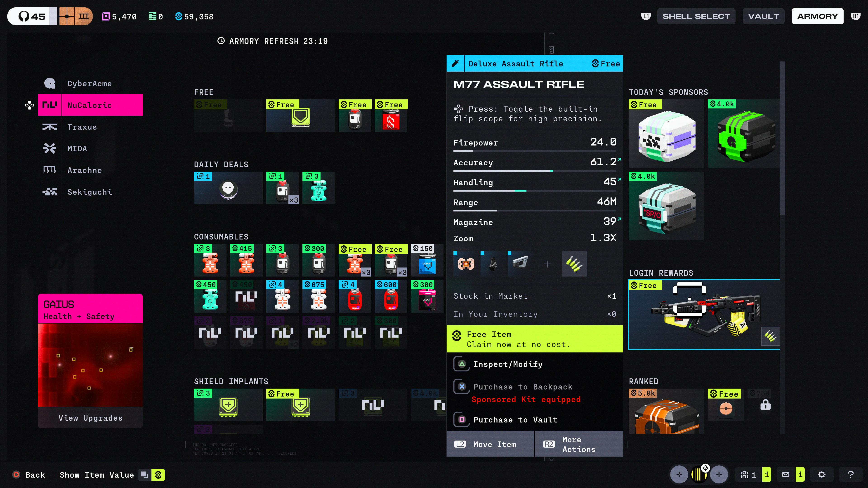Open the mail inbox icon
The image size is (868, 488).
click(x=785, y=475)
